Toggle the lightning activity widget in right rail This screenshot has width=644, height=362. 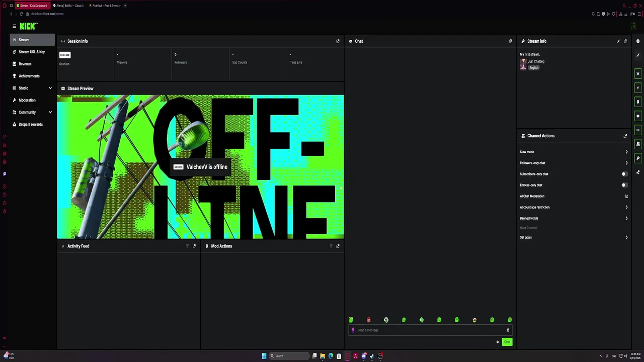click(638, 88)
